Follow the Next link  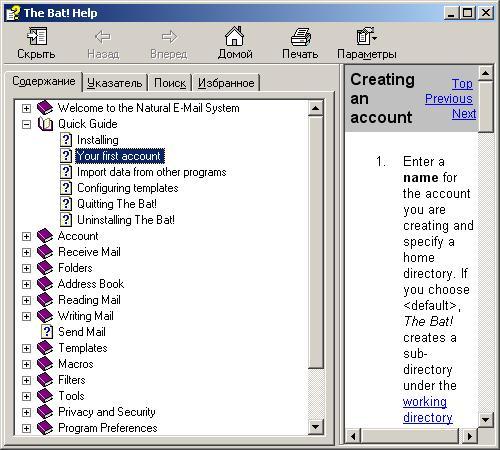(x=464, y=114)
